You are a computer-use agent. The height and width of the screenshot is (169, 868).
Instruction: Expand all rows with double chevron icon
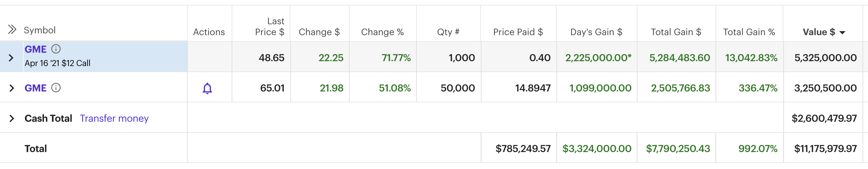[x=12, y=30]
